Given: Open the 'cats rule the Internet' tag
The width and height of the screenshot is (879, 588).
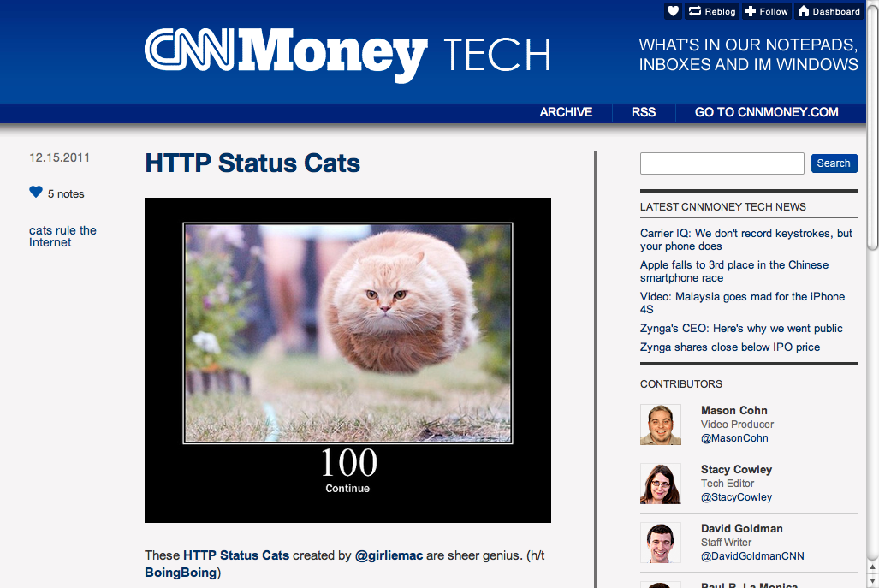Looking at the screenshot, I should (x=62, y=236).
